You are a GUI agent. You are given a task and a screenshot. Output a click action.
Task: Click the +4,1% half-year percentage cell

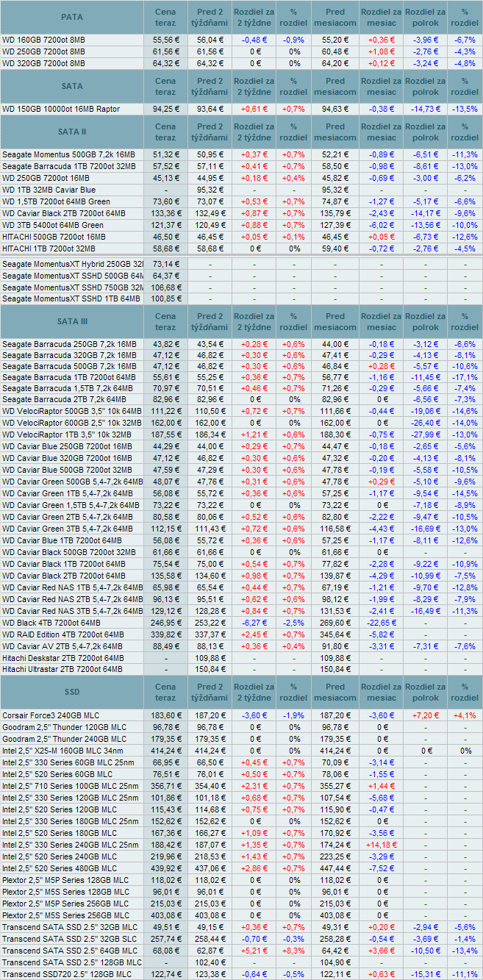tap(465, 715)
